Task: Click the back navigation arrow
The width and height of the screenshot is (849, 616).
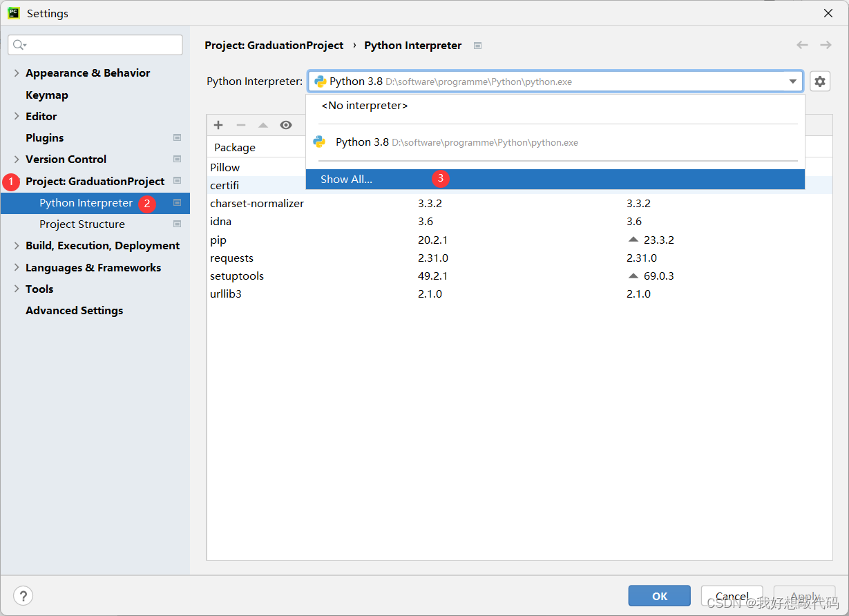Action: coord(802,45)
